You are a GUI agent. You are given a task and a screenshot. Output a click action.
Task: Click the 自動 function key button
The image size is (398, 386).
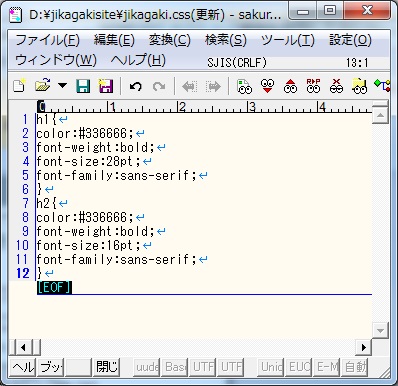pos(355,367)
